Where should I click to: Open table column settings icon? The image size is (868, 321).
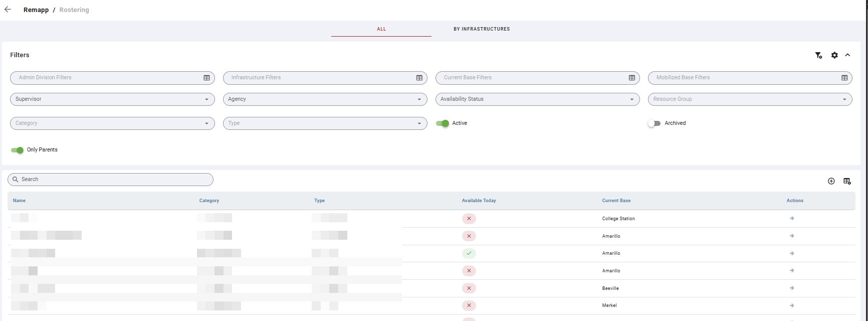847,181
